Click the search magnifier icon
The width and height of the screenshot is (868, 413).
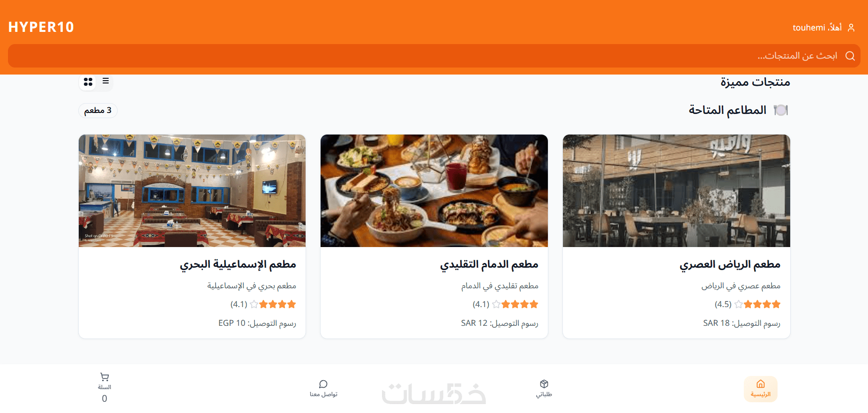coord(850,56)
